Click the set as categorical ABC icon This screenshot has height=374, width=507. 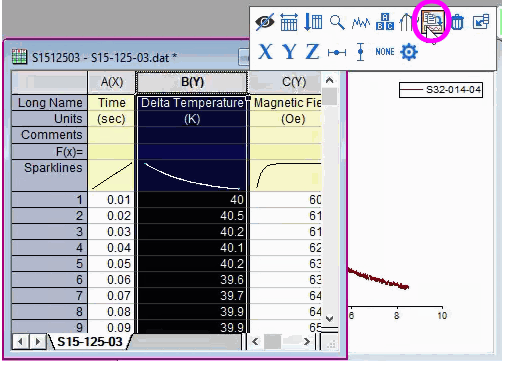coord(385,22)
